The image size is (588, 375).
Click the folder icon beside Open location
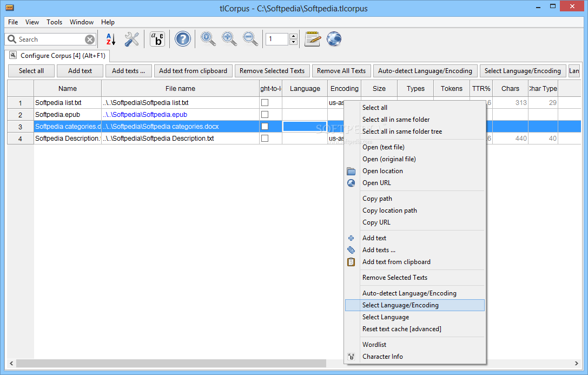351,172
